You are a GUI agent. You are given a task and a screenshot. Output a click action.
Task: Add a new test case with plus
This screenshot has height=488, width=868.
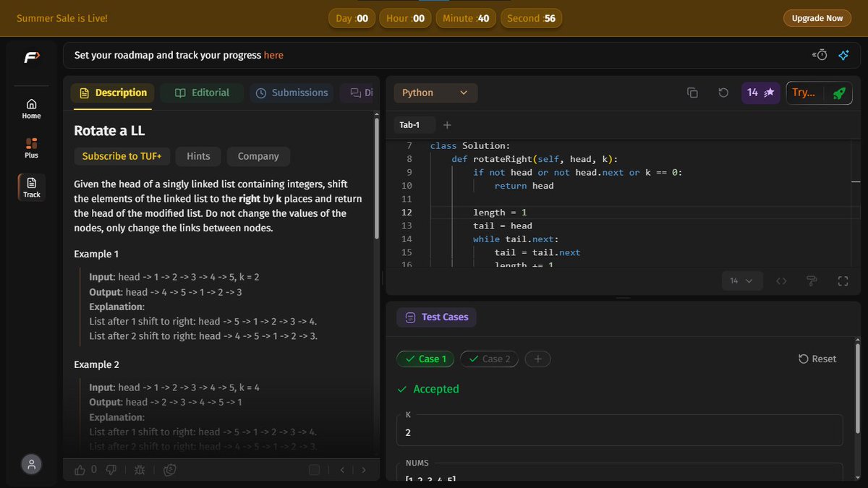point(537,359)
